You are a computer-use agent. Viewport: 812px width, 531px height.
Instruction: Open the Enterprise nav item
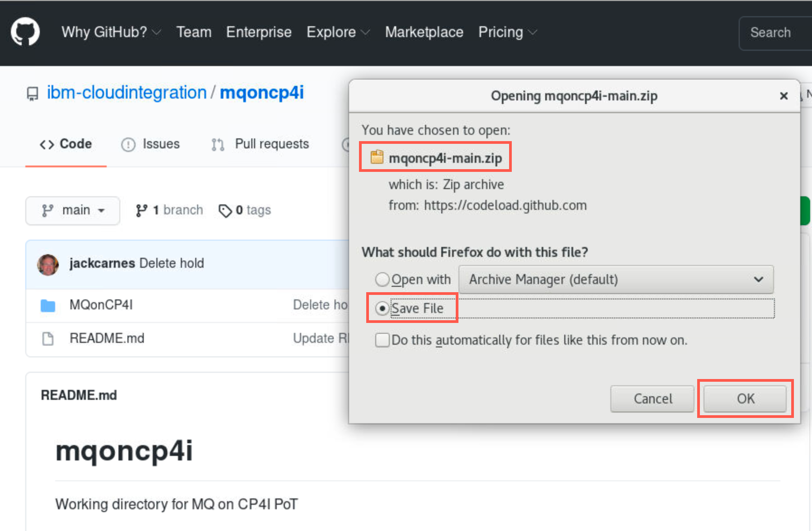[259, 32]
